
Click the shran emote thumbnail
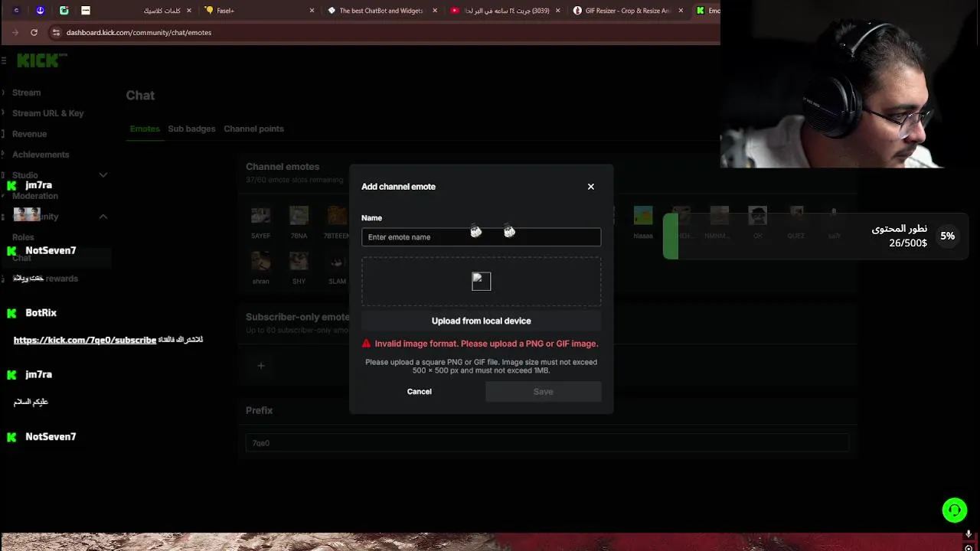pos(260,261)
